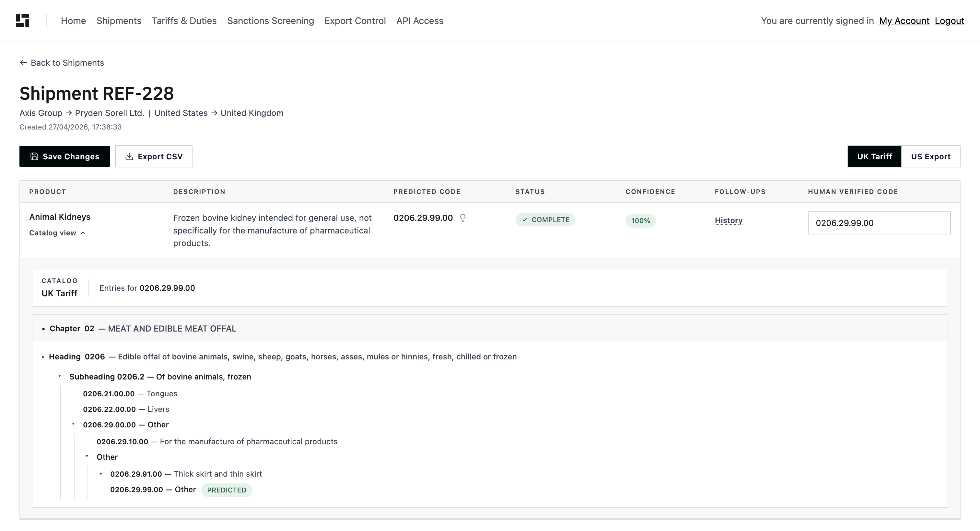The width and height of the screenshot is (980, 531).
Task: Collapse the Catalog view chevron
Action: click(x=83, y=233)
